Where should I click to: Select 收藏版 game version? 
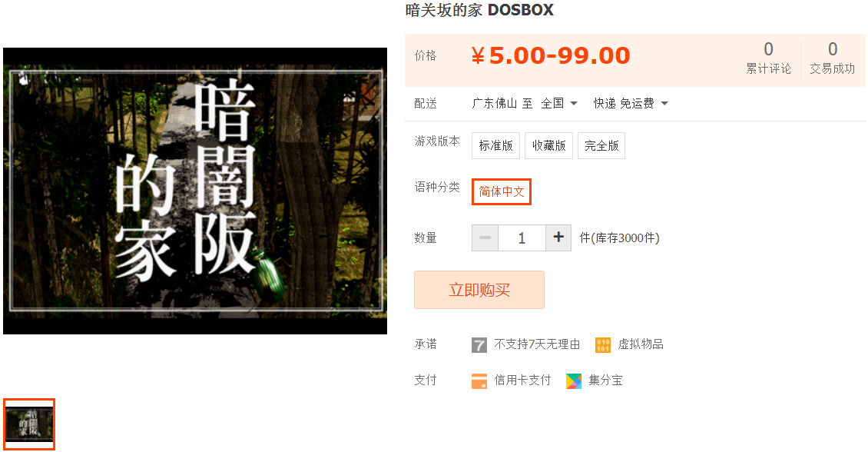click(x=548, y=146)
